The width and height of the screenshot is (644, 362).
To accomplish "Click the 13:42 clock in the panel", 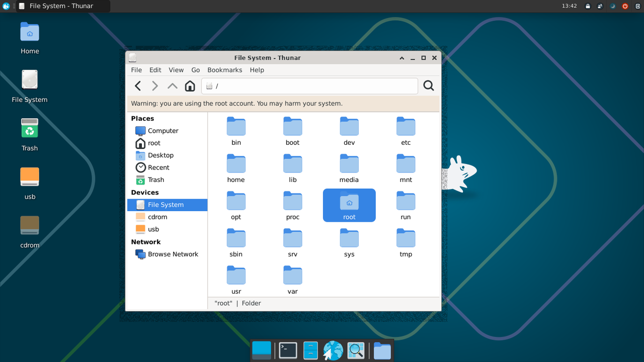I will 569,6.
